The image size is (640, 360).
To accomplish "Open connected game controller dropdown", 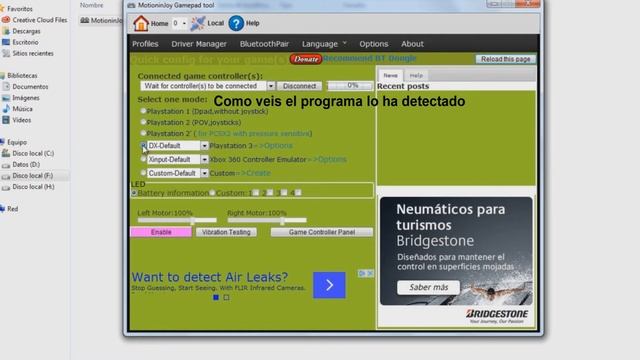I will click(x=271, y=86).
